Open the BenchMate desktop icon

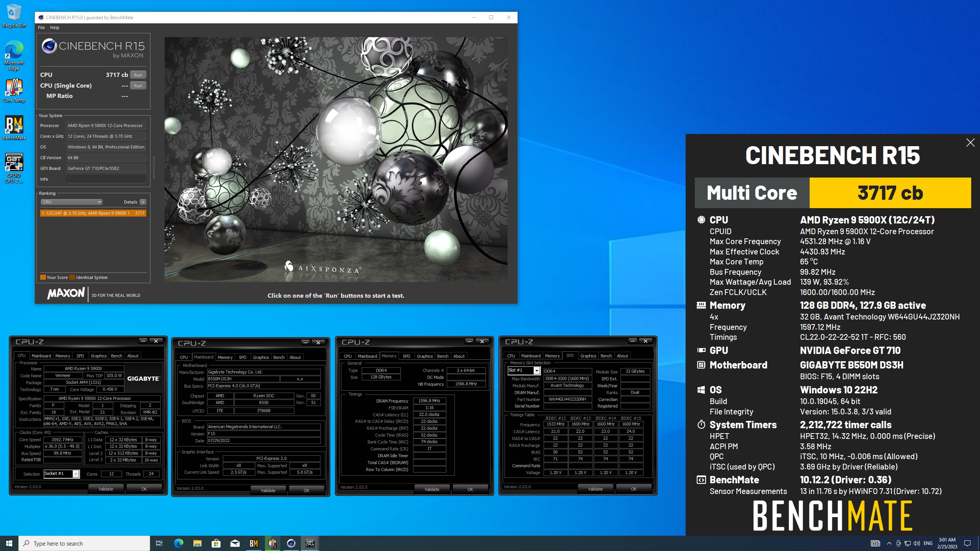pyautogui.click(x=14, y=128)
